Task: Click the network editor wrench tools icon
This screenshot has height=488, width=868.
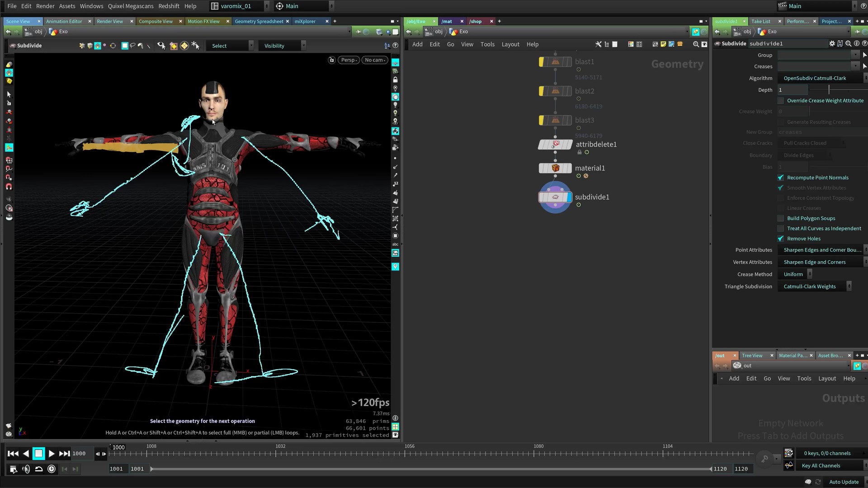Action: click(598, 44)
